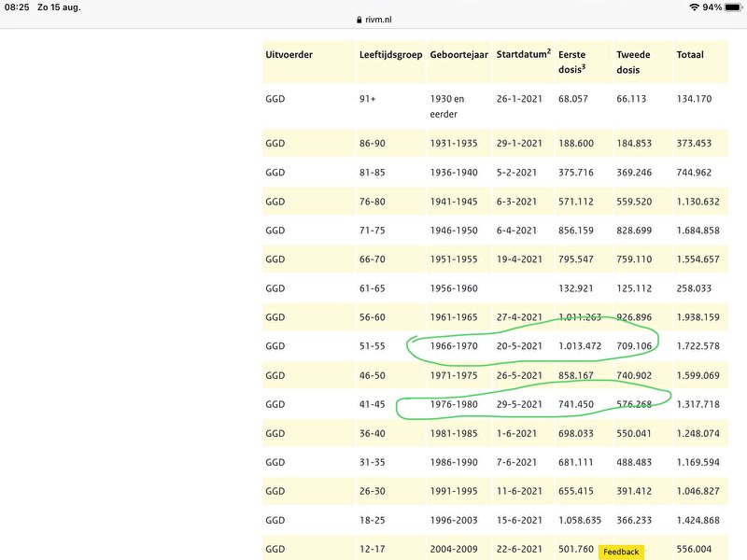Click the 36-40 age group cell
This screenshot has height=560, width=747.
click(372, 433)
